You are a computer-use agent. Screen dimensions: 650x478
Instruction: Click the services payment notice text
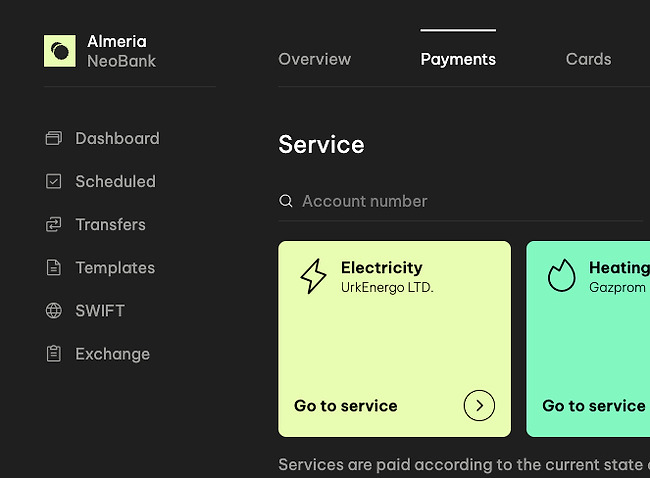tap(464, 465)
